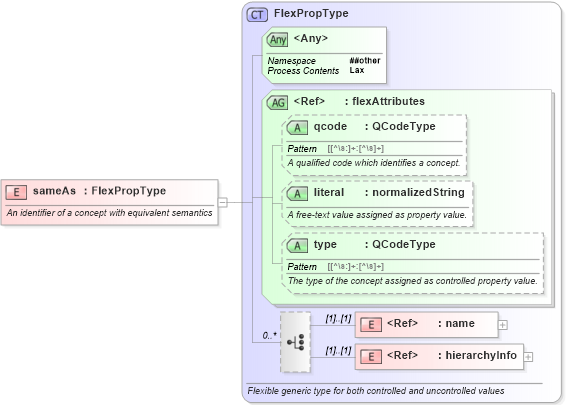Image resolution: width=566 pixels, height=405 pixels.
Task: Click the [1]..[1] cardinality before name
Action: (x=338, y=318)
